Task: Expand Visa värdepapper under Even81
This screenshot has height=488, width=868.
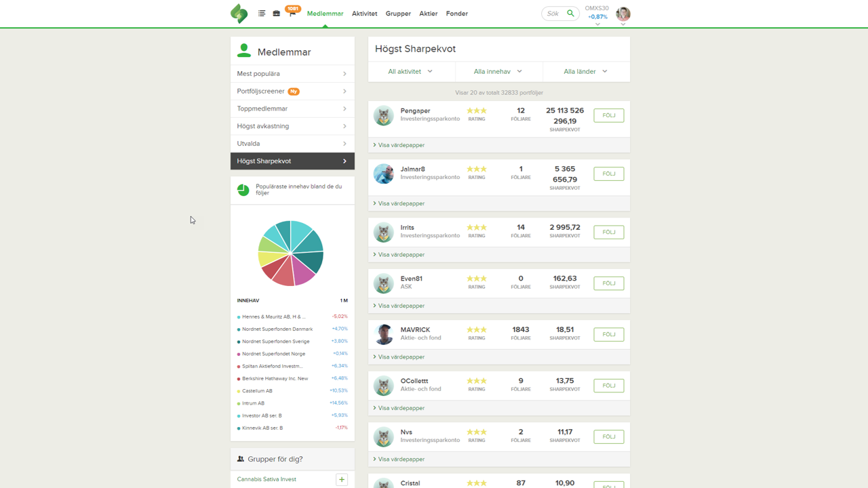Action: click(x=401, y=306)
